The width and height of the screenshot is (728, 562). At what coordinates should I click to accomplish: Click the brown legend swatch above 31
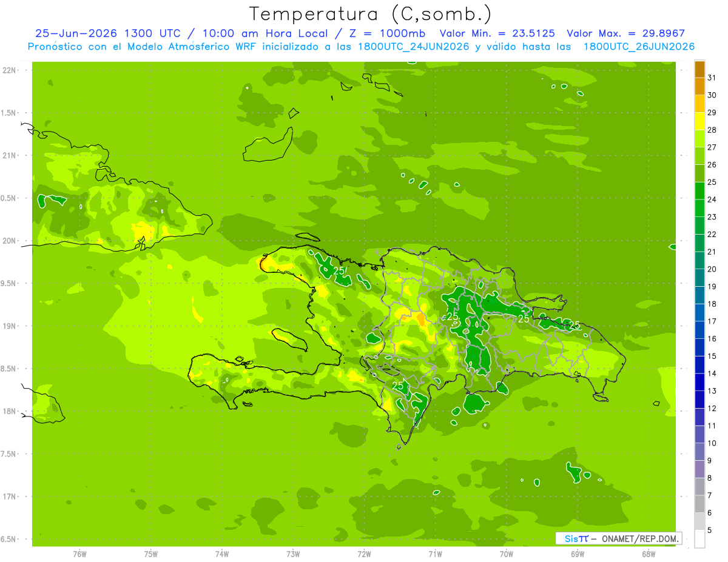pyautogui.click(x=699, y=69)
